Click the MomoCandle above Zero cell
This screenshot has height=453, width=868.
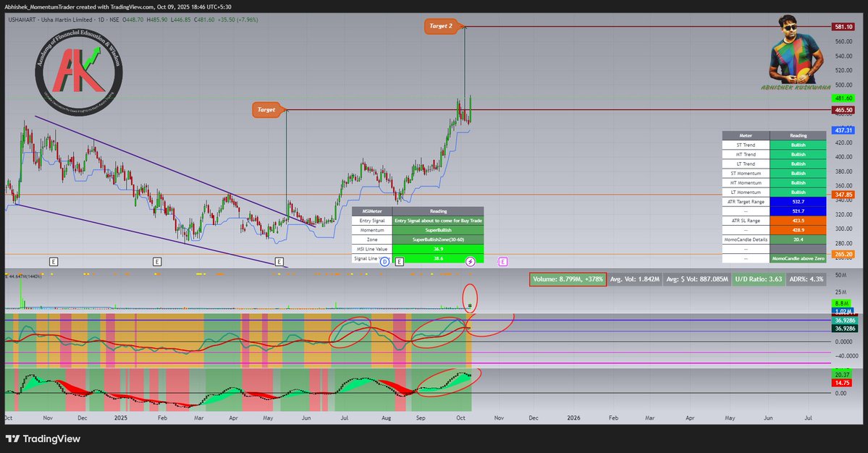[798, 258]
